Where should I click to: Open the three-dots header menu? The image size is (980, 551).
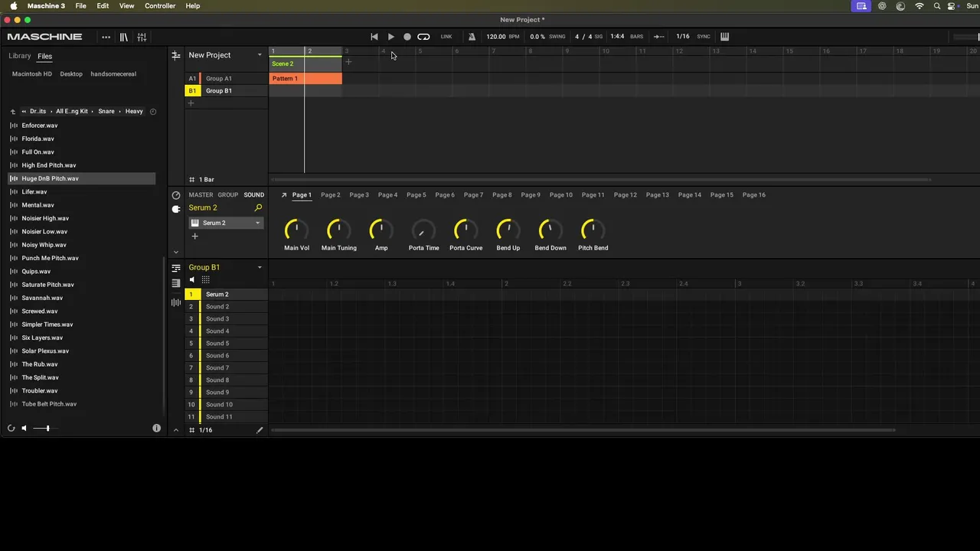click(106, 37)
